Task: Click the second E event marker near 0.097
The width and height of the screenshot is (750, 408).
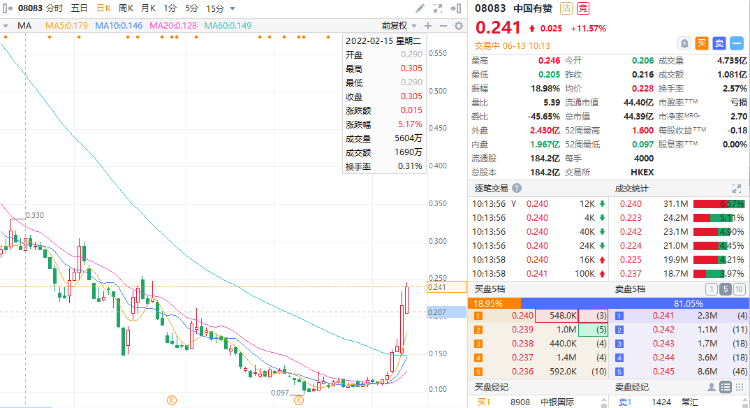Action: tap(299, 400)
